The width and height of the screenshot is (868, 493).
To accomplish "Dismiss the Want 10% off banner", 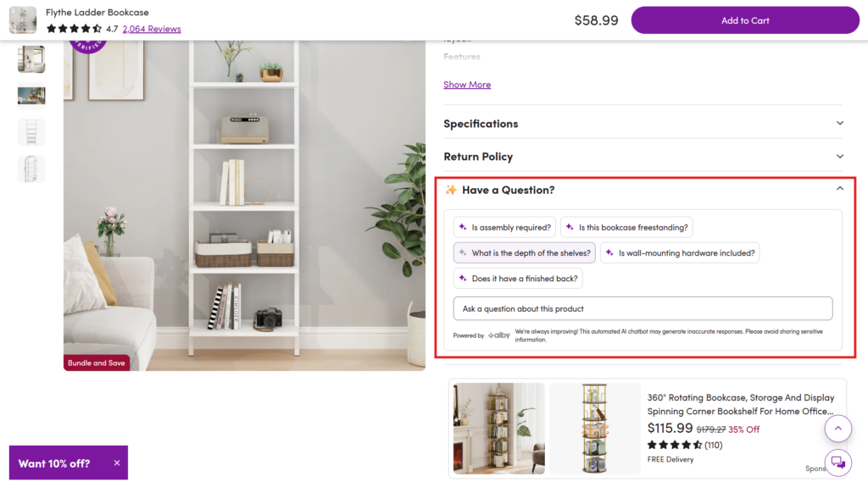I will tap(117, 463).
